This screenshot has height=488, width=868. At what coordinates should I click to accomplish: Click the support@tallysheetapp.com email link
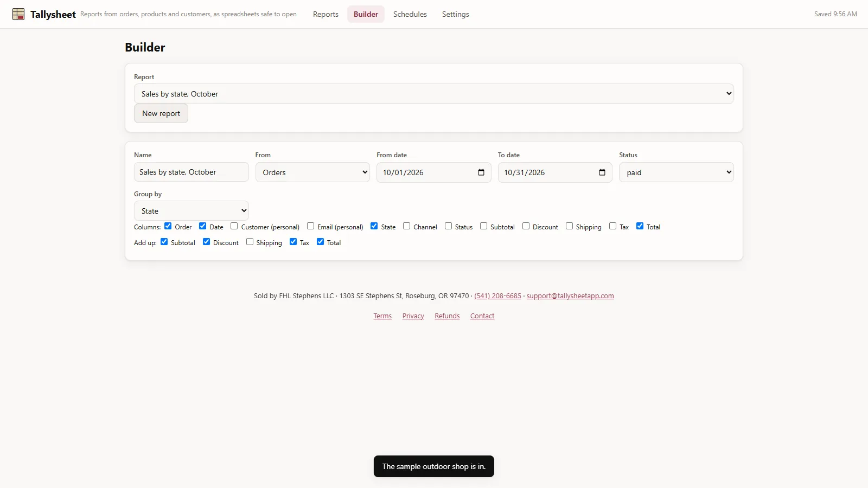(570, 296)
